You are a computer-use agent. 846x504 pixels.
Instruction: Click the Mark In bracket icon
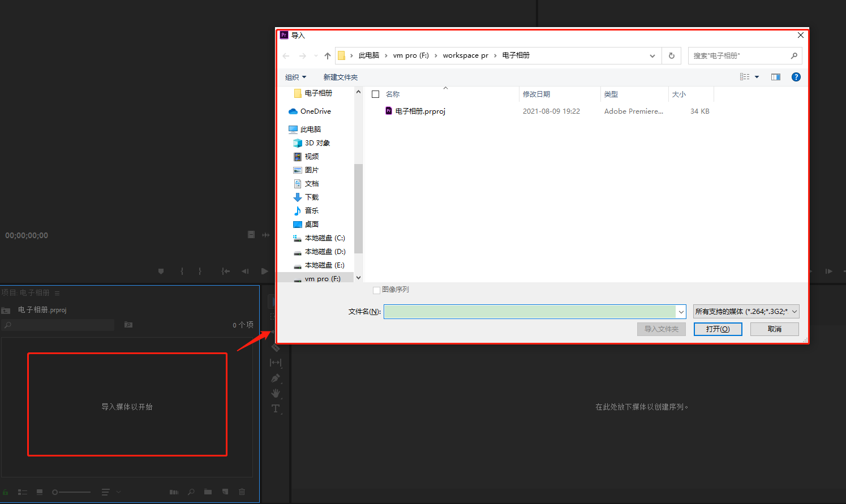click(x=182, y=272)
